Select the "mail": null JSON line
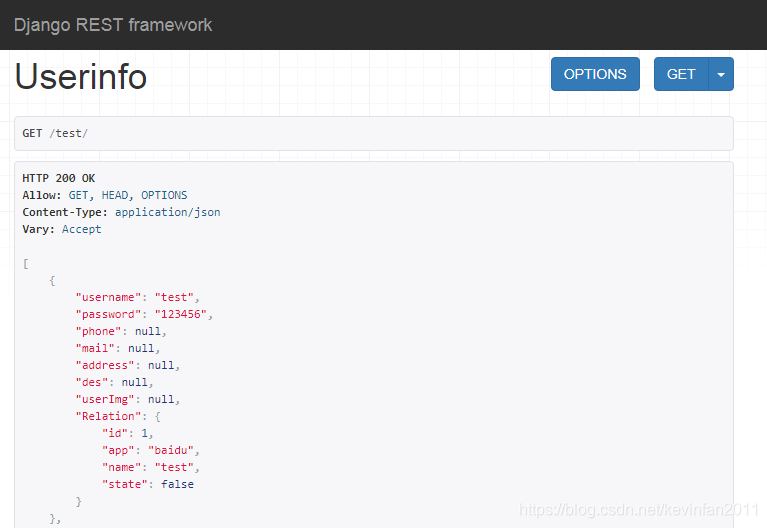767x528 pixels. pos(118,348)
